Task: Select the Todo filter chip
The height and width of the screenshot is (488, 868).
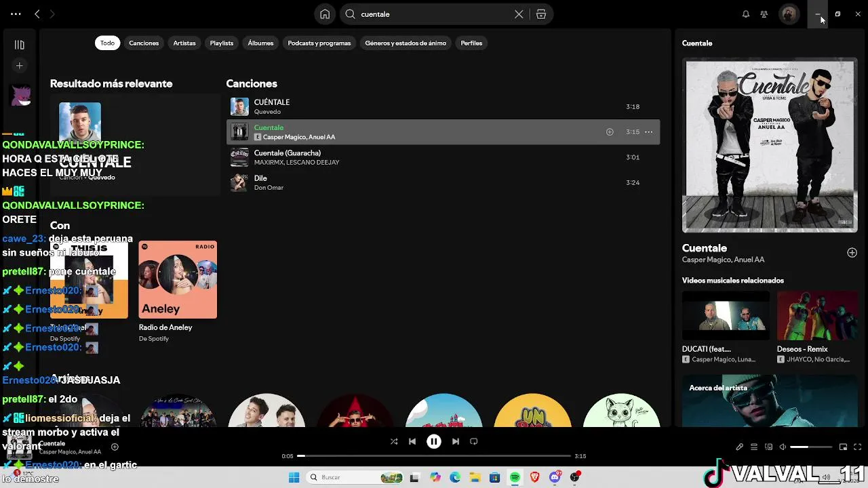Action: [107, 43]
